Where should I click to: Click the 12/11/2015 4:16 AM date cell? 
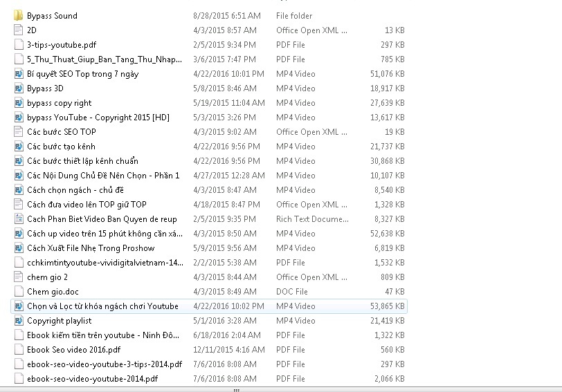229,350
